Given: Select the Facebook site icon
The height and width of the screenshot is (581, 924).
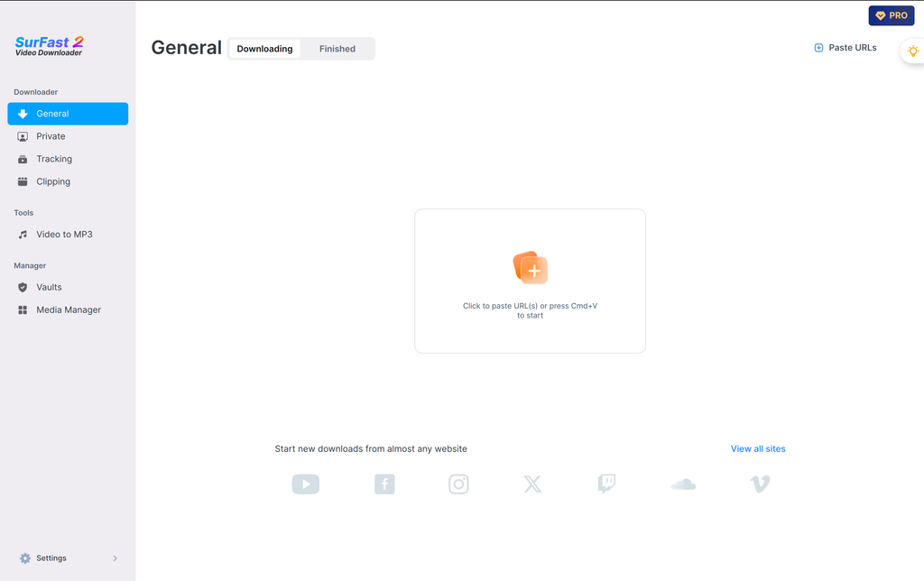Looking at the screenshot, I should [384, 484].
